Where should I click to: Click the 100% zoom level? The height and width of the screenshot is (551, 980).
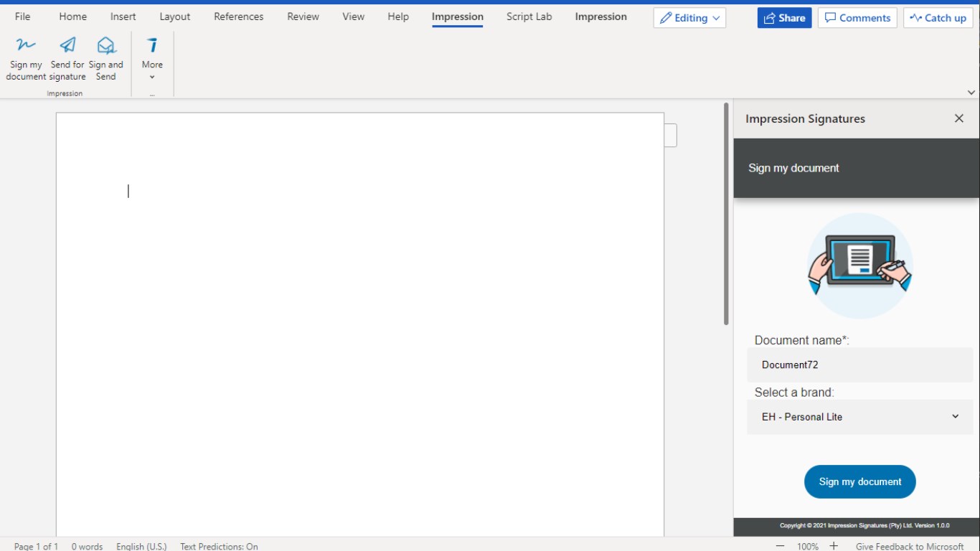808,546
